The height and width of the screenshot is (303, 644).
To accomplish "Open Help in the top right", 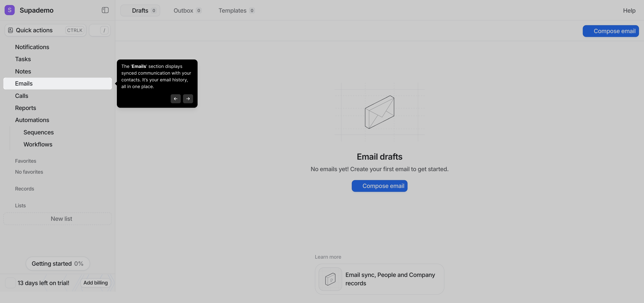I will (x=629, y=11).
